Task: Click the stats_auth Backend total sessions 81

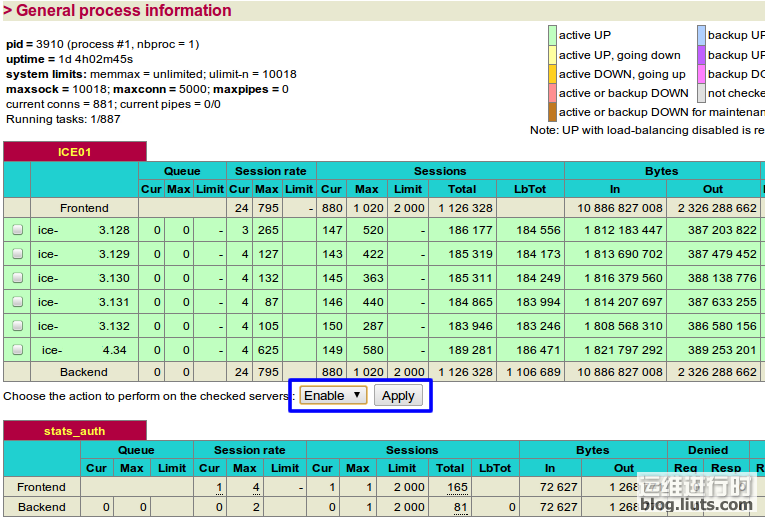Action: point(460,507)
